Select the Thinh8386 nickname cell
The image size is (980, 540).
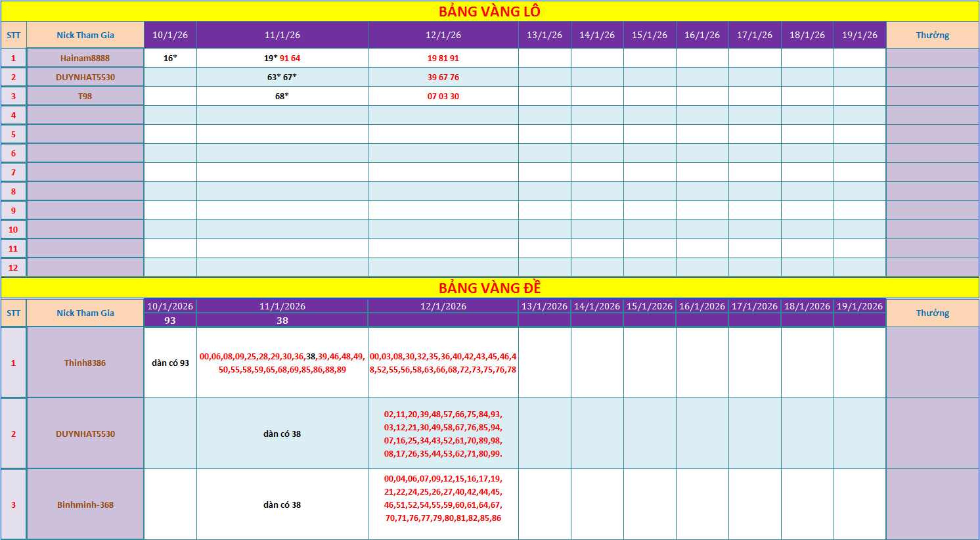point(85,363)
